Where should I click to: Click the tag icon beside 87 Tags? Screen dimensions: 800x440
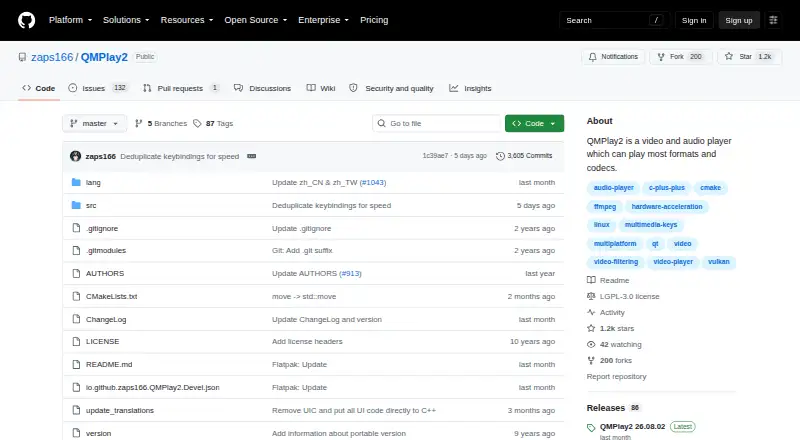tap(197, 124)
